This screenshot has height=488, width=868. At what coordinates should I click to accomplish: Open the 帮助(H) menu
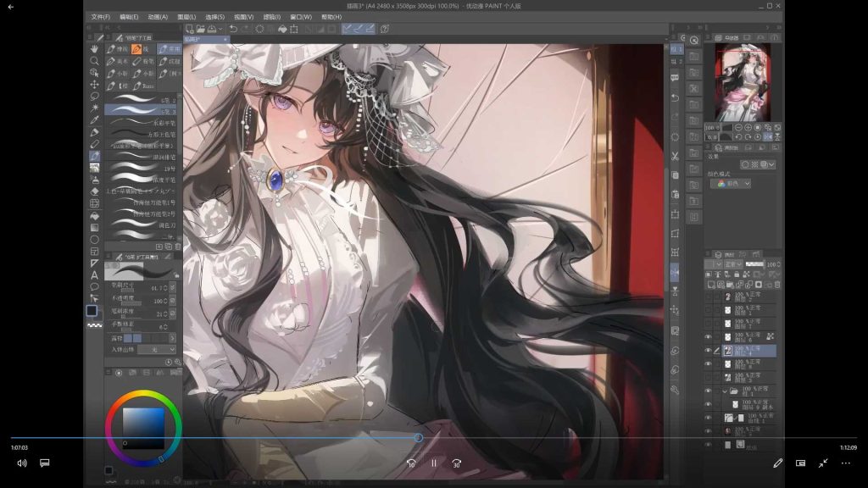pyautogui.click(x=331, y=17)
